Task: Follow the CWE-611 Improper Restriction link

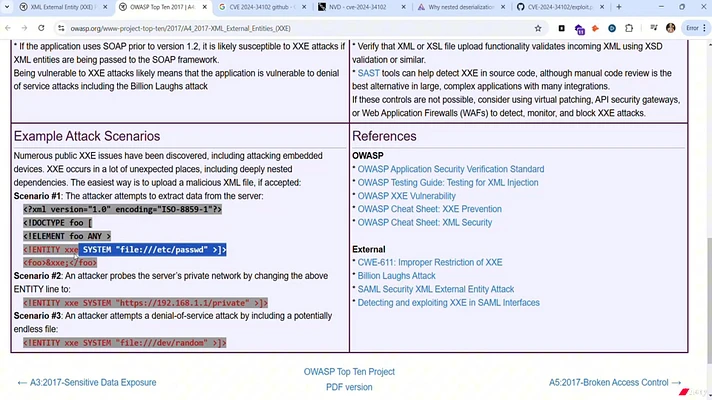Action: click(x=430, y=262)
